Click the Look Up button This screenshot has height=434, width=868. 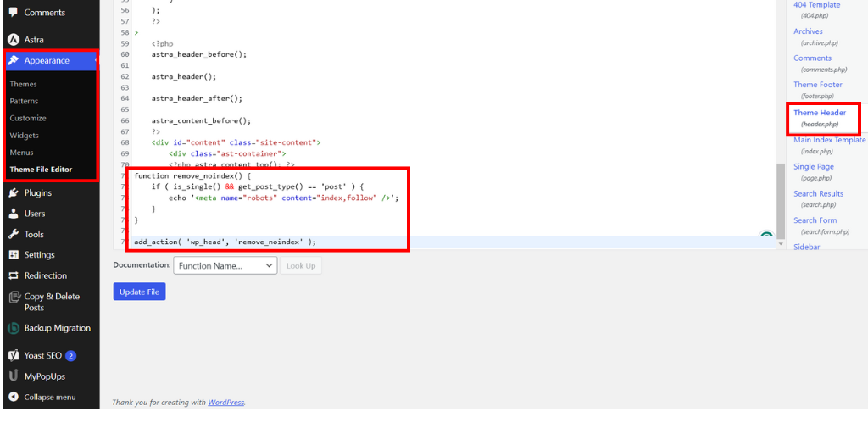click(301, 265)
